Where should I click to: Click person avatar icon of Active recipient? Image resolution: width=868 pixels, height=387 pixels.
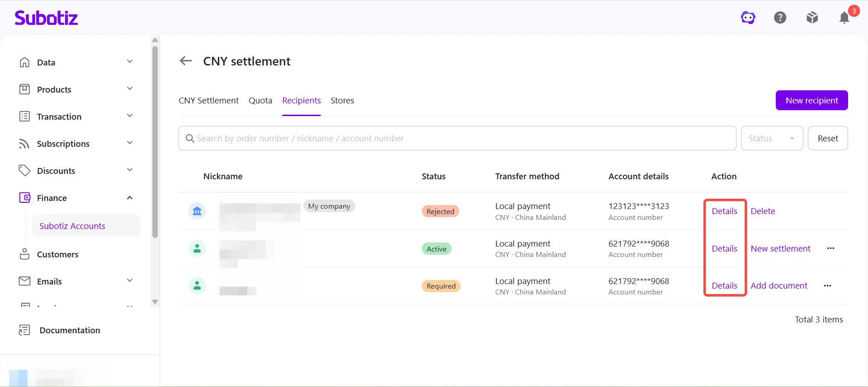(197, 248)
